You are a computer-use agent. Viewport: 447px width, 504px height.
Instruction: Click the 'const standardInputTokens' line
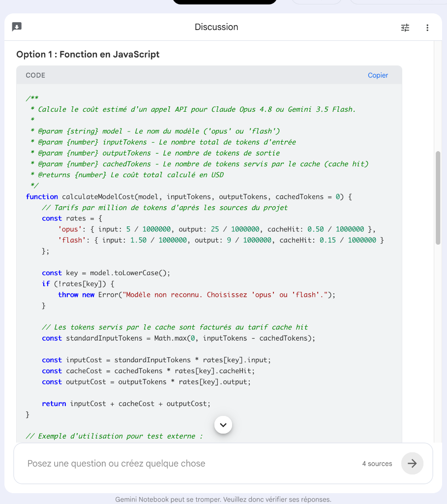pyautogui.click(x=179, y=338)
